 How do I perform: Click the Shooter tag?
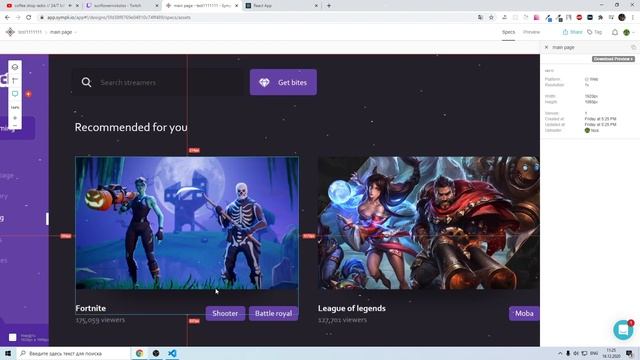point(225,313)
